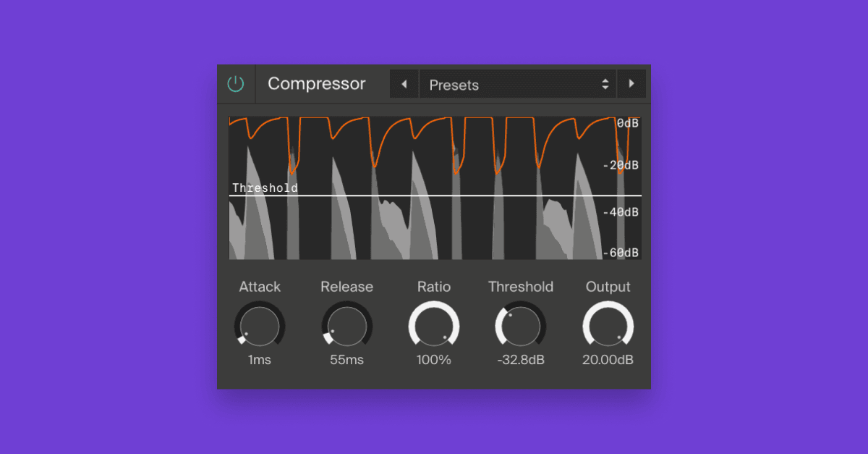Screen dimensions: 868x454
Task: Click the -32.8dB Threshold value
Action: (521, 360)
